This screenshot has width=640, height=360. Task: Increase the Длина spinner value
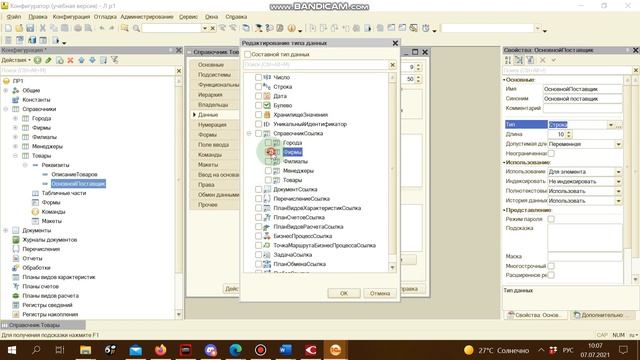tap(569, 132)
